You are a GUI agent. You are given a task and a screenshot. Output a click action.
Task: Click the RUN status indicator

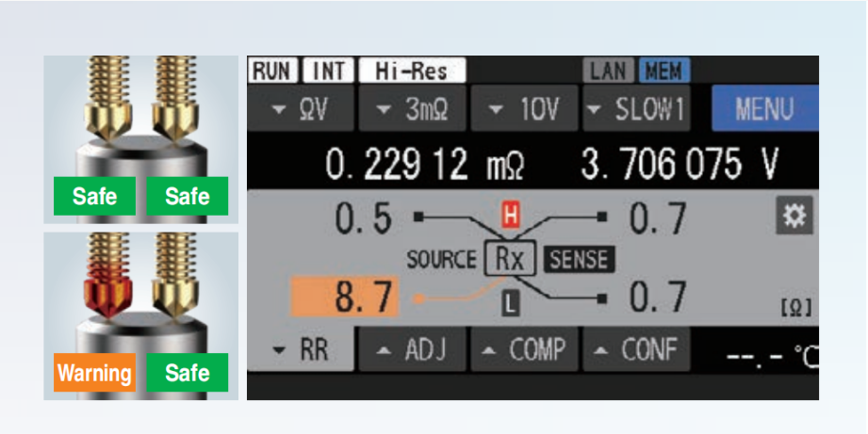[x=273, y=71]
